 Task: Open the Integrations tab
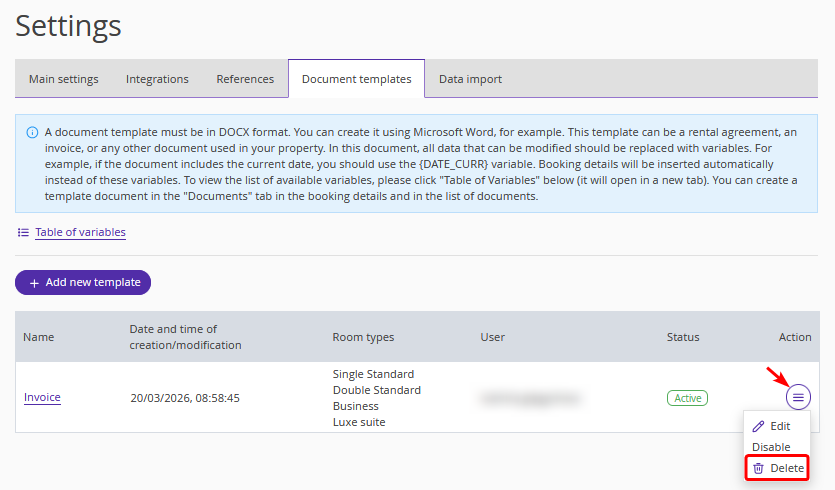(157, 79)
